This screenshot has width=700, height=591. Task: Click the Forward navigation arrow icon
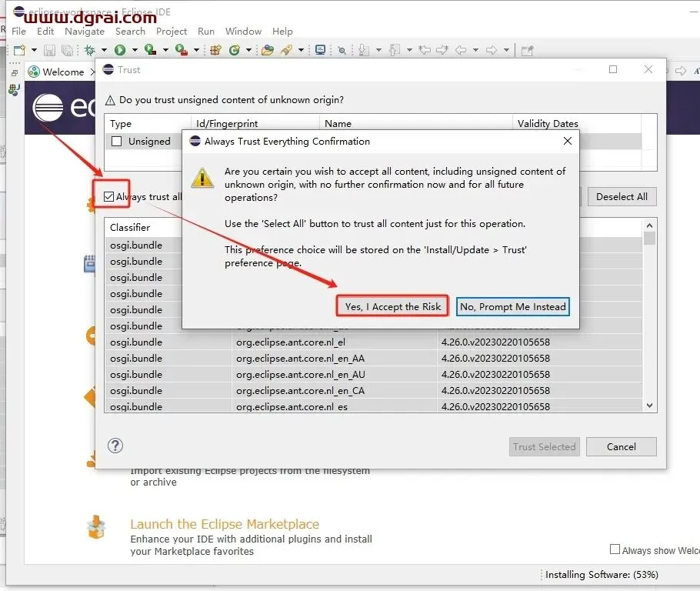coord(491,50)
